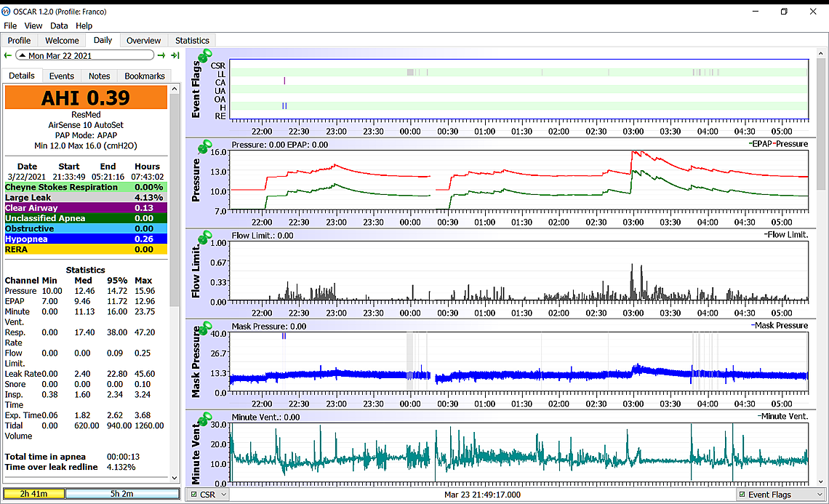Click the Flow Limit. legend label
The width and height of the screenshot is (829, 504).
coord(786,235)
